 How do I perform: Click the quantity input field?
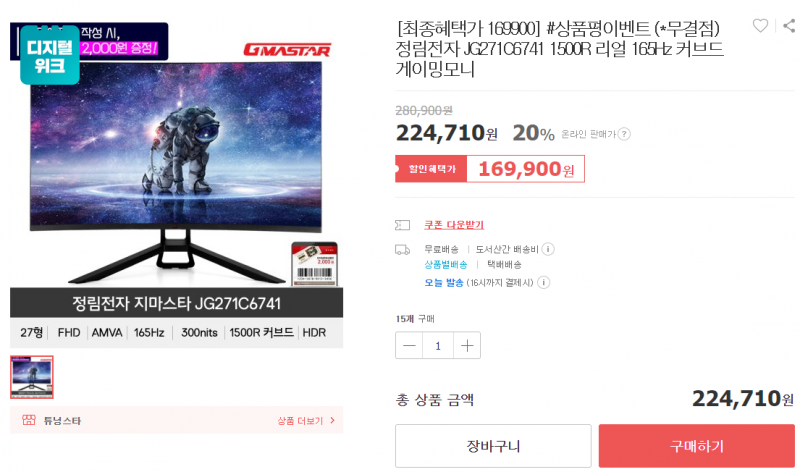tap(438, 345)
